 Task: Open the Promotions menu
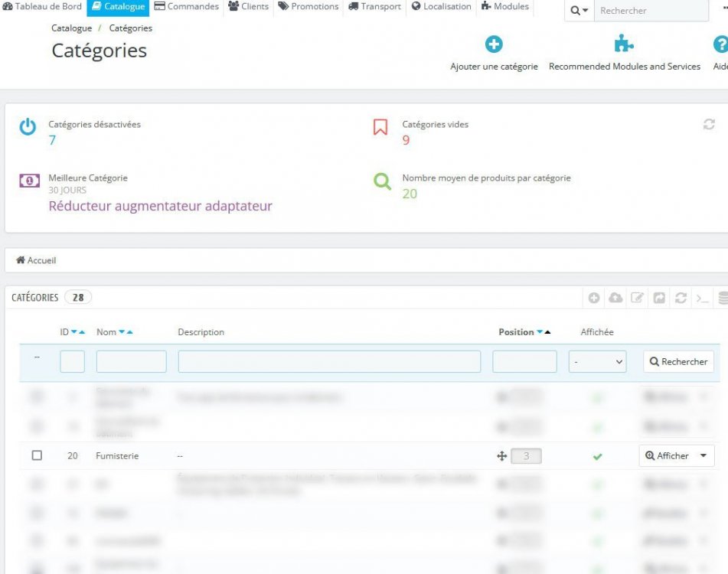309,6
